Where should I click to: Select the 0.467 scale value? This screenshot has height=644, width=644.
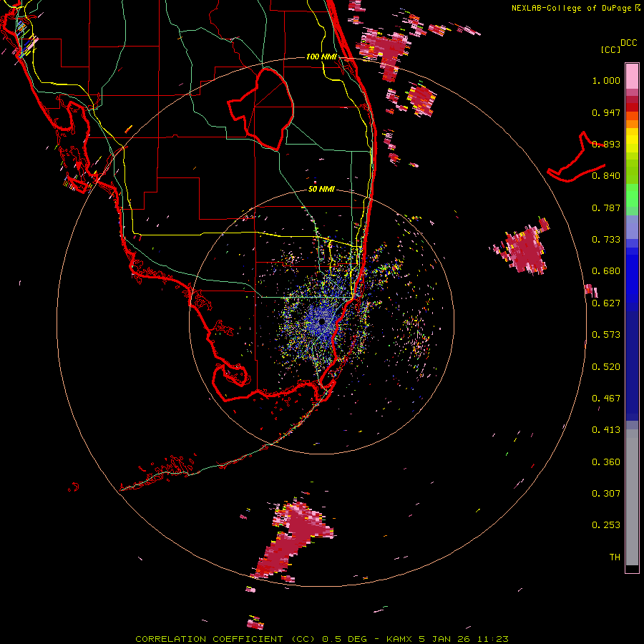coord(606,399)
